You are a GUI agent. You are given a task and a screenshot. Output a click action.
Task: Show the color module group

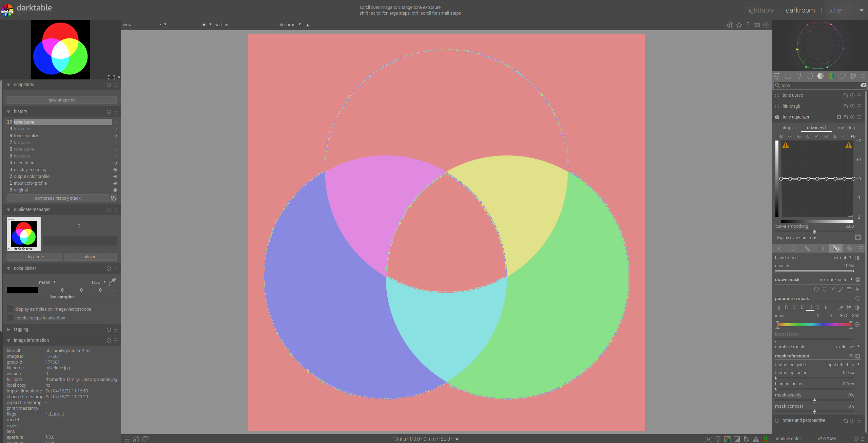click(x=831, y=76)
